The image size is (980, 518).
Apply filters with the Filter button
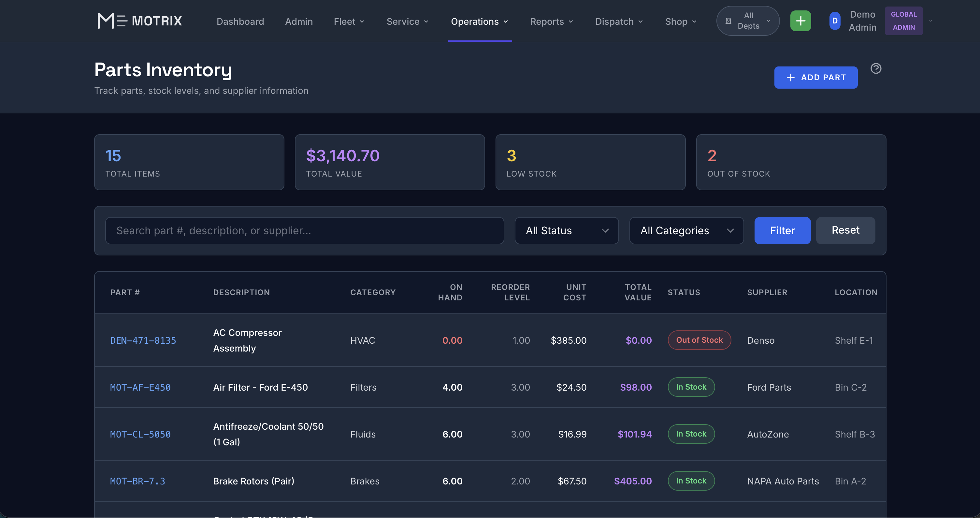[x=782, y=230]
